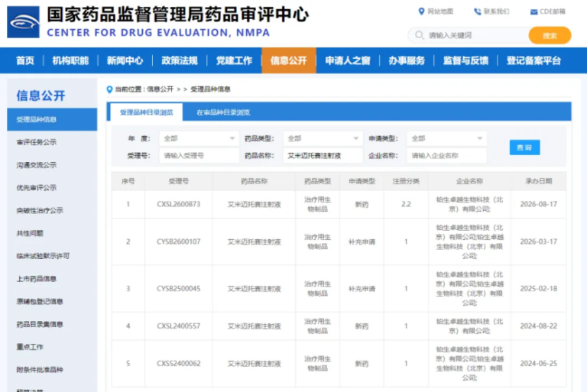Open 登记备案平台 navigation item
This screenshot has width=587, height=392.
click(x=533, y=60)
